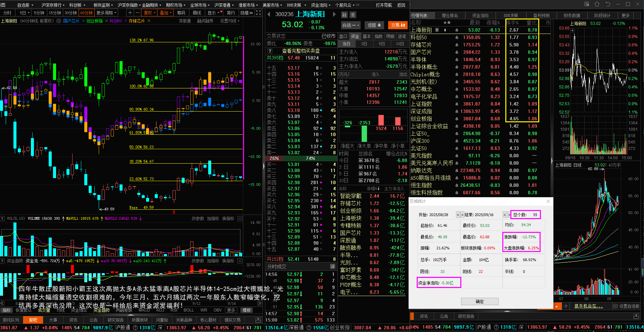
Task: Open the 自选股 dropdown menu
Action: [x=25, y=5]
